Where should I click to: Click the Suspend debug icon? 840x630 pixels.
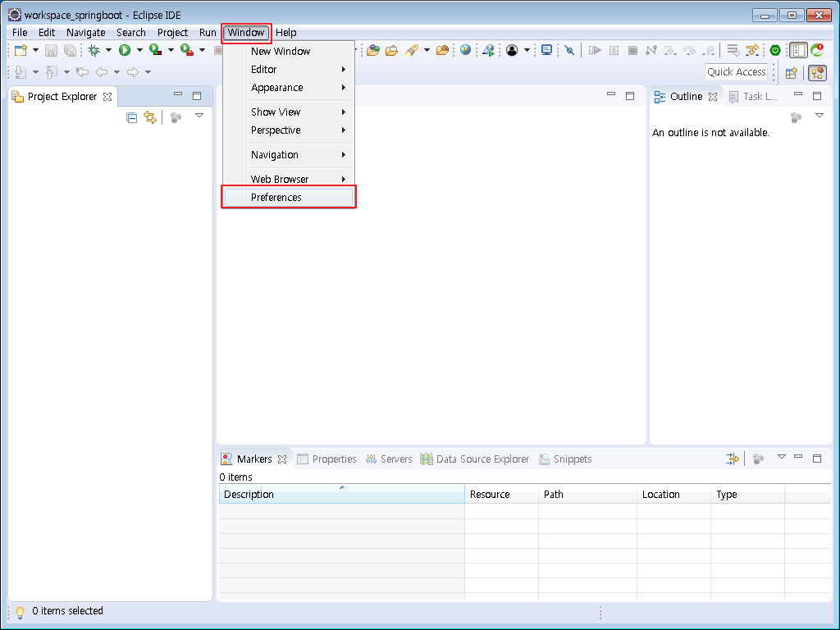point(614,50)
